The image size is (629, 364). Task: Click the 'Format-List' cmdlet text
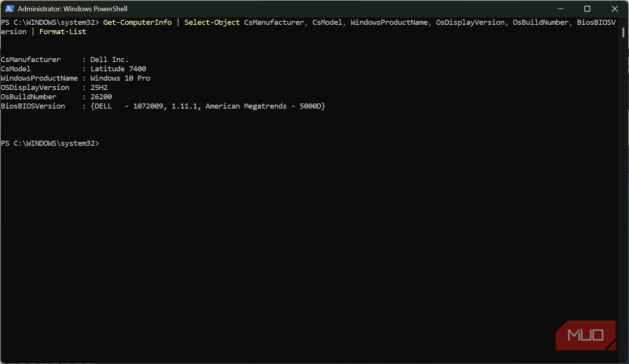pos(62,32)
